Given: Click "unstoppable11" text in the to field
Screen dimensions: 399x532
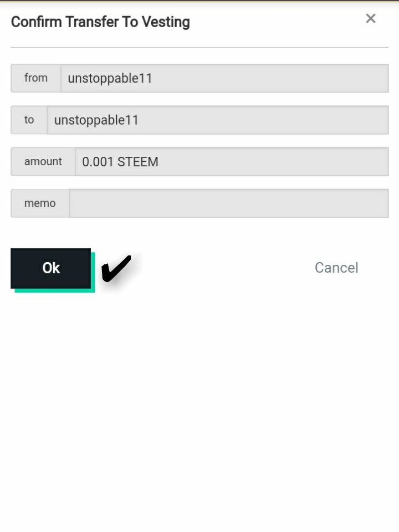Looking at the screenshot, I should 96,120.
